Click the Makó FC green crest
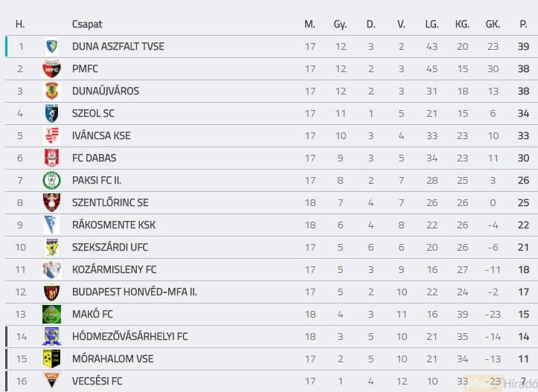Viewport: 538px width, 392px height. [51, 314]
